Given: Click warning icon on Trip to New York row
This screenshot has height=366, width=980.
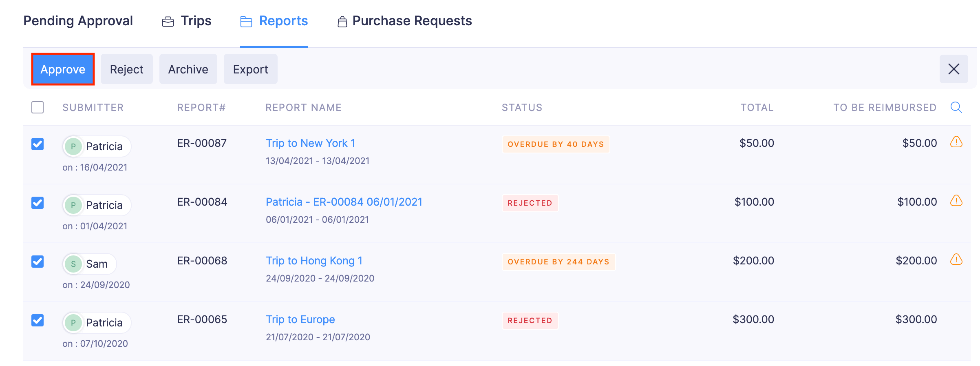Looking at the screenshot, I should tap(956, 142).
